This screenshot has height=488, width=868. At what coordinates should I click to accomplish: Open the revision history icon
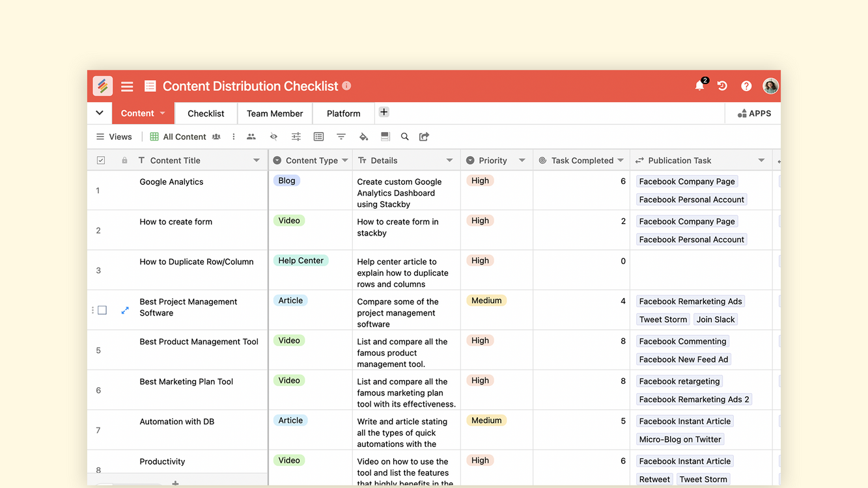(722, 86)
